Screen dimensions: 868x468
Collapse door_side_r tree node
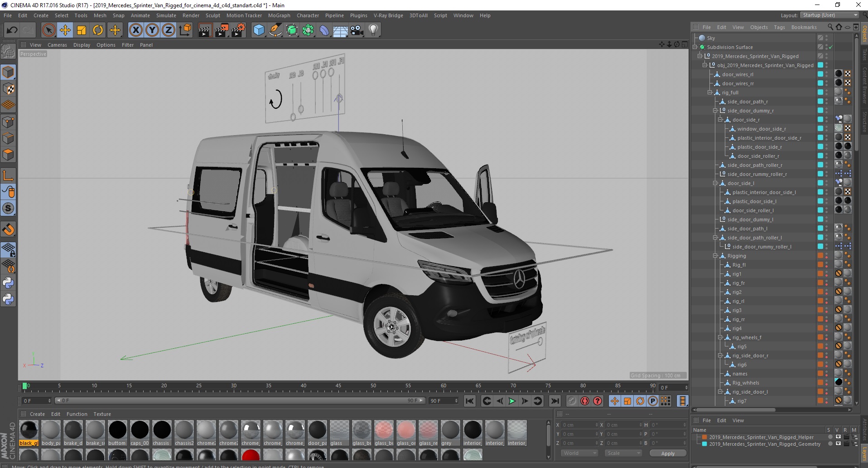(720, 120)
